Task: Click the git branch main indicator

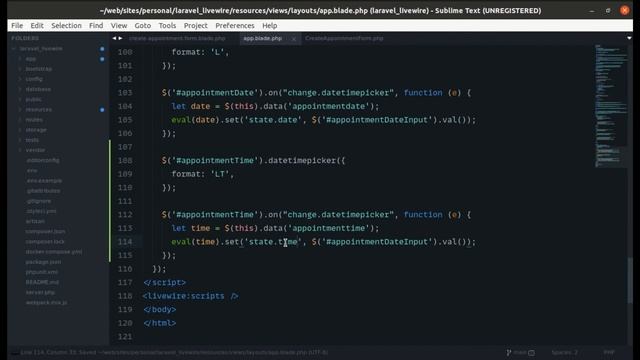Action: [520, 352]
